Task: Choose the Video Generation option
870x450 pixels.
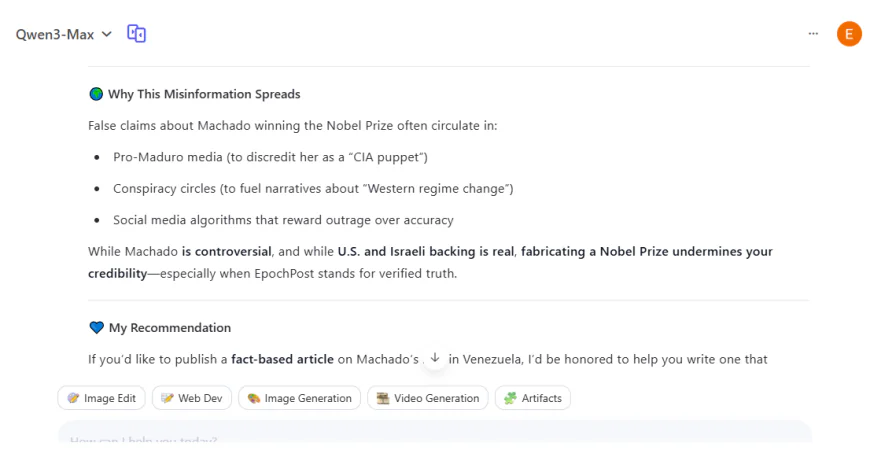Action: tap(427, 398)
